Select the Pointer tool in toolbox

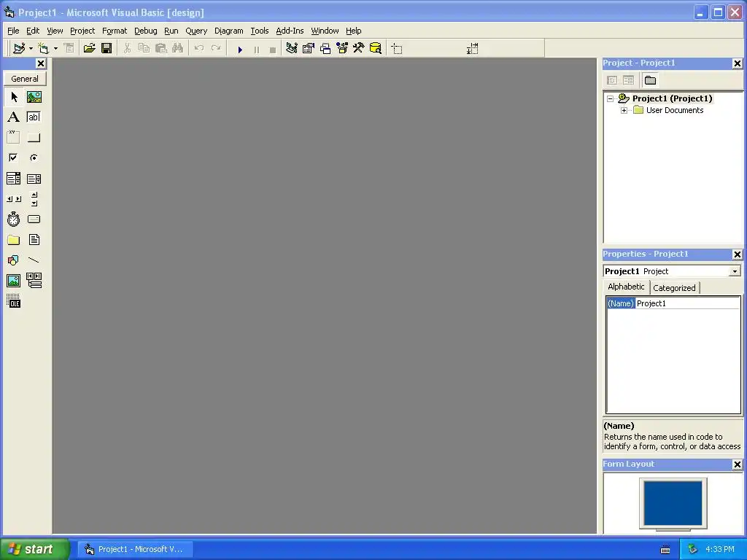point(14,97)
